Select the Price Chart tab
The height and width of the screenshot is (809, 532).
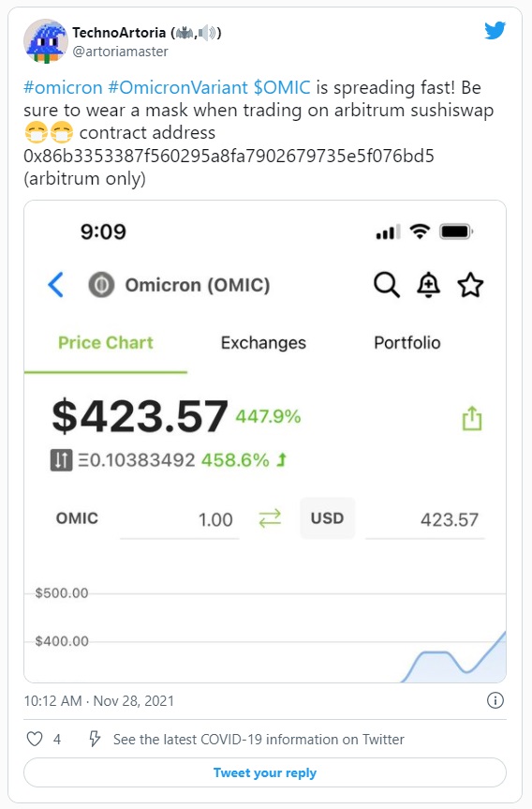(106, 342)
